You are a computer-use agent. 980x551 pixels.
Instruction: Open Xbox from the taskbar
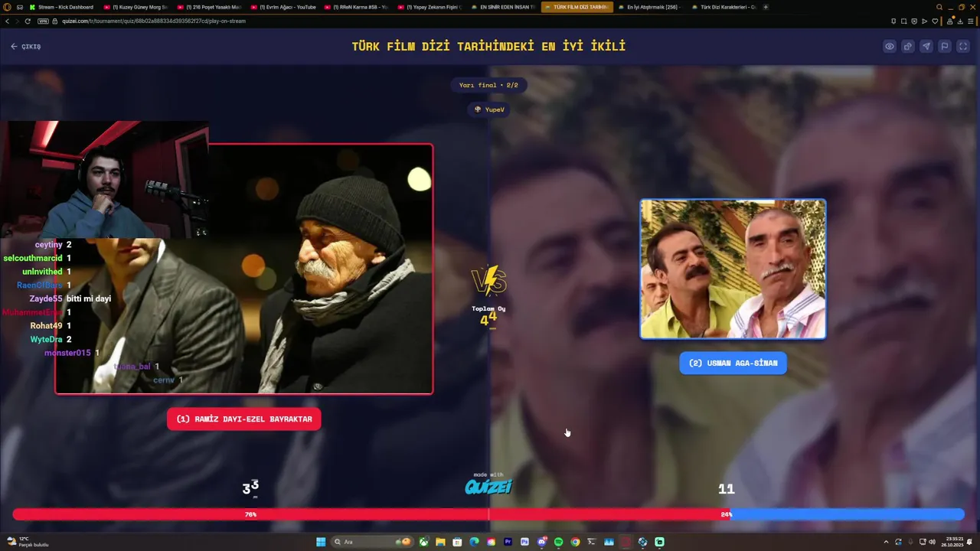pos(423,542)
